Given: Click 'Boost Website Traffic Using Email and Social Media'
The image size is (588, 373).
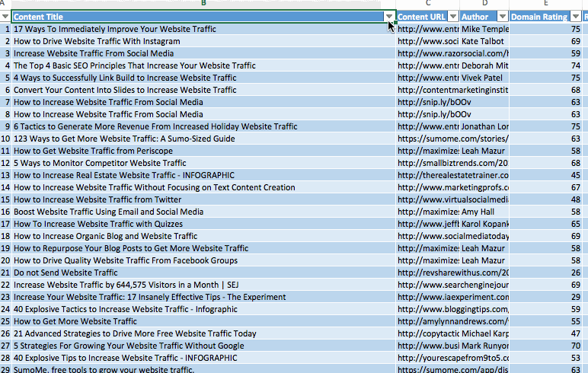Looking at the screenshot, I should point(203,212).
